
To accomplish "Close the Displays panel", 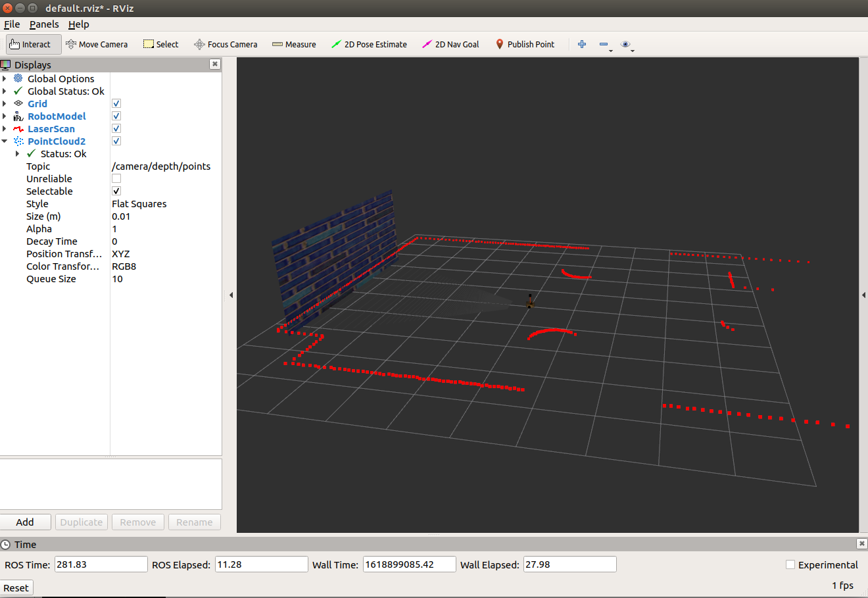I will click(214, 64).
